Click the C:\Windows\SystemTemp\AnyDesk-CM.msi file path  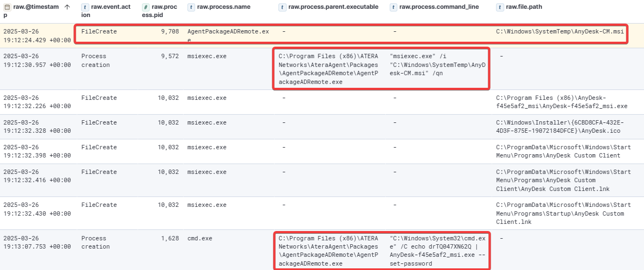[x=560, y=31]
